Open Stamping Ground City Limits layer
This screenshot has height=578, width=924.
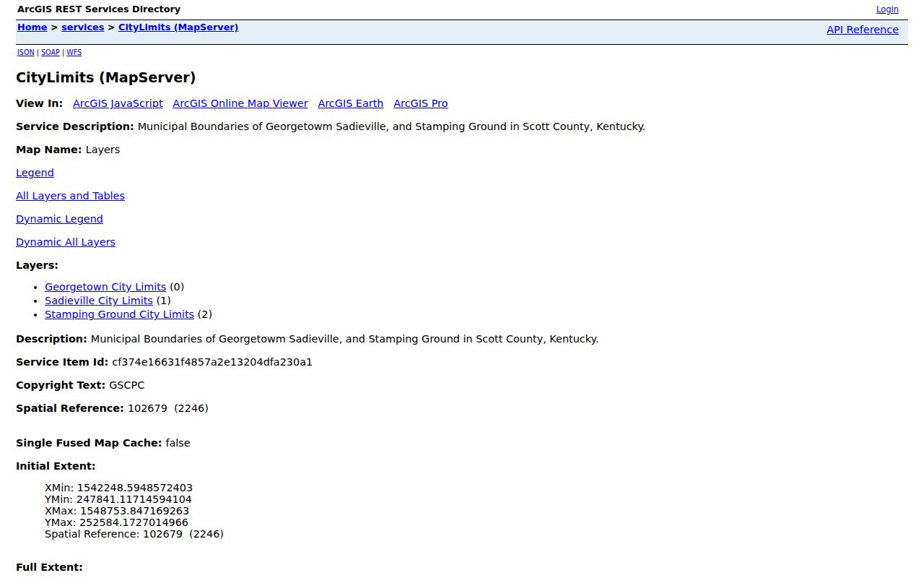(119, 314)
